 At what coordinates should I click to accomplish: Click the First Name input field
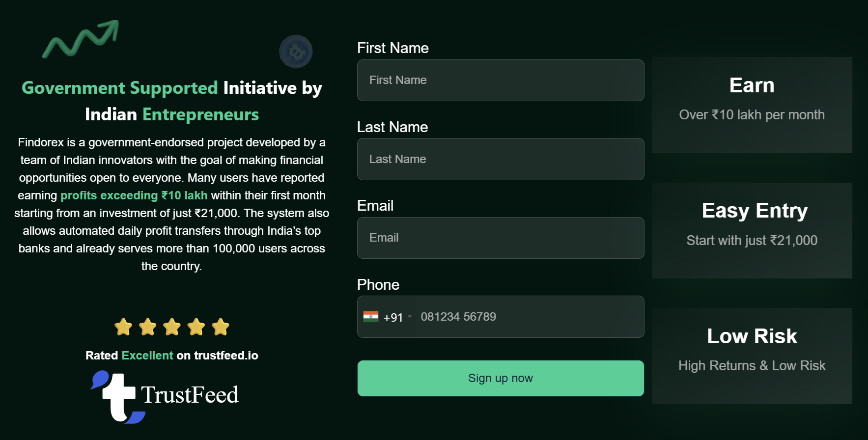(501, 81)
